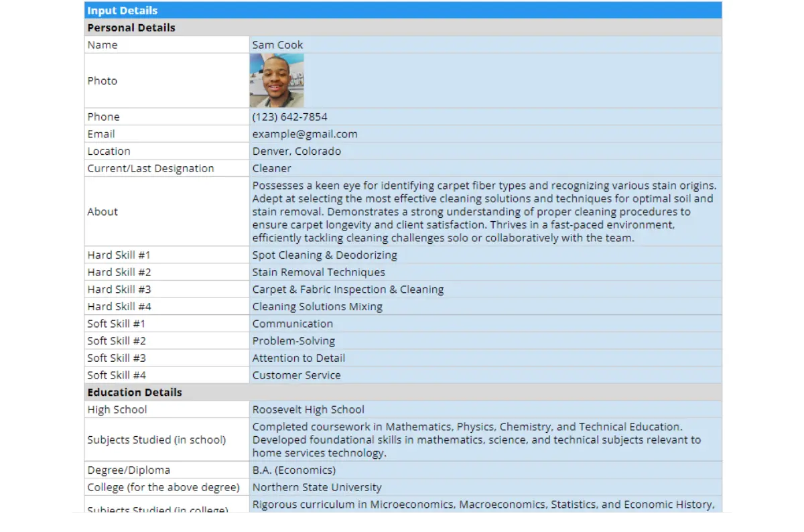Screen dimensions: 804x532
Task: Click the phone number value cell
Action: click(x=485, y=117)
